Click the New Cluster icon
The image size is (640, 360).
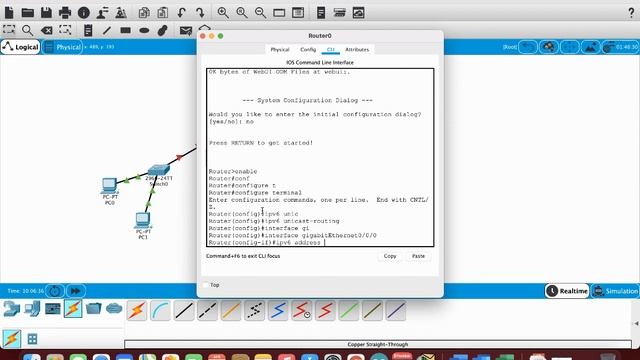pyautogui.click(x=548, y=47)
